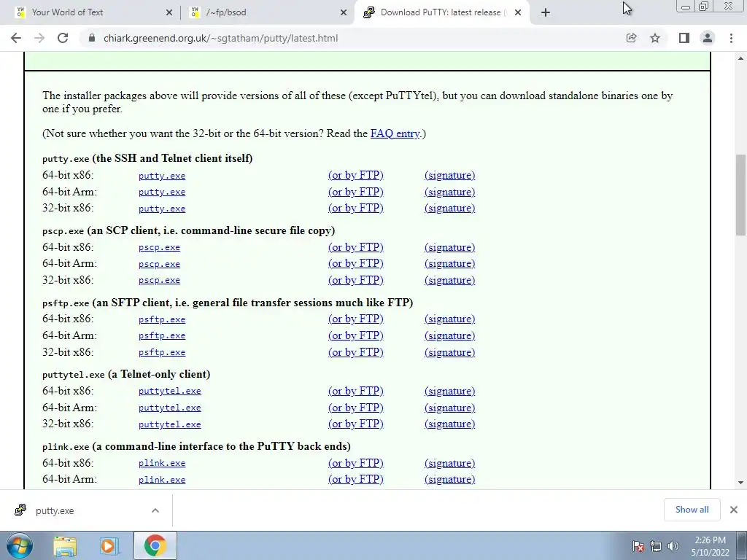Download 64-bit Arm psftp.exe
Viewport: 747px width, 560px height.
click(x=162, y=335)
